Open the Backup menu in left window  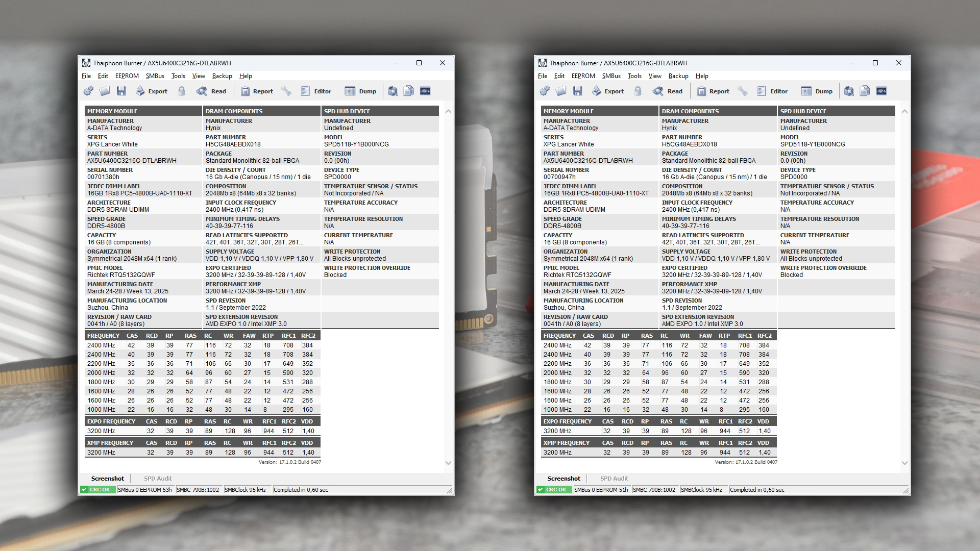pos(222,76)
